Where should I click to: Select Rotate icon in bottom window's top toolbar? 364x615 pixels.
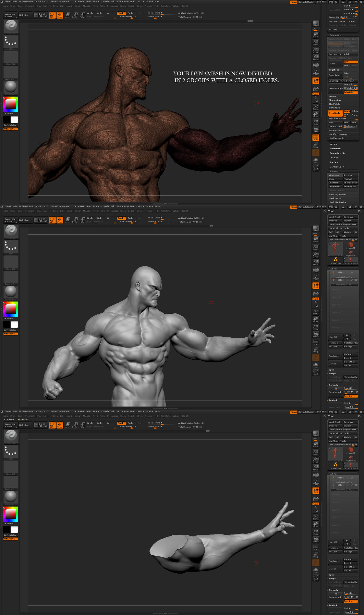pos(83,425)
